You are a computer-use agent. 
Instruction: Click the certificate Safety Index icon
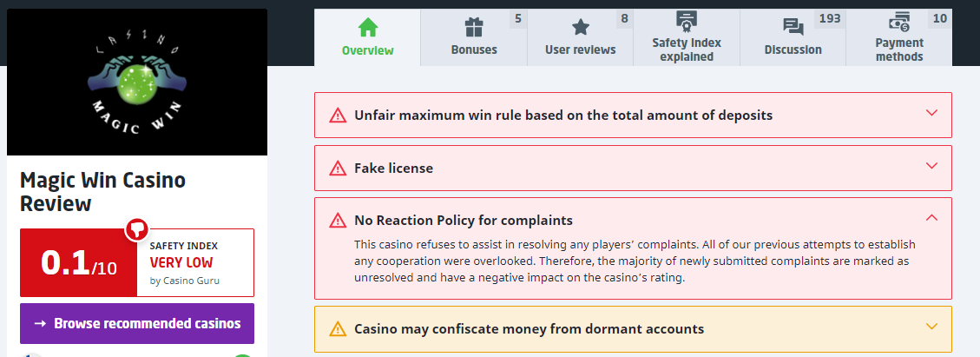pyautogui.click(x=687, y=21)
